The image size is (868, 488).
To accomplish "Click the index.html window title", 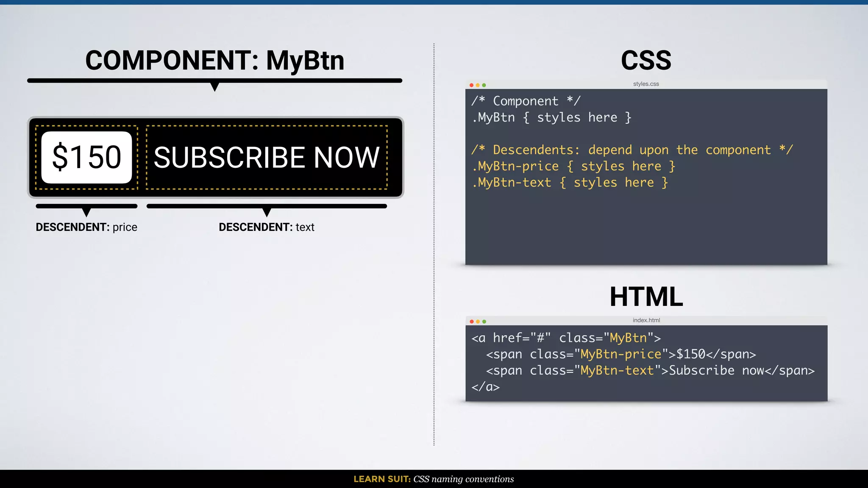I will [646, 320].
